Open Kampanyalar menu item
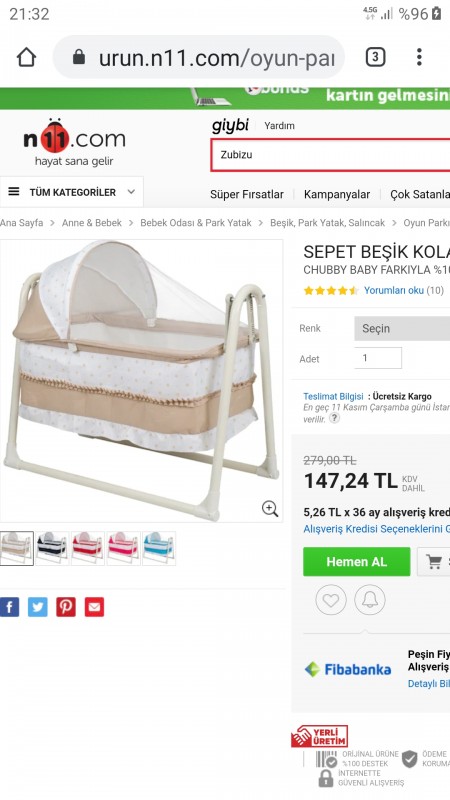 tap(337, 194)
